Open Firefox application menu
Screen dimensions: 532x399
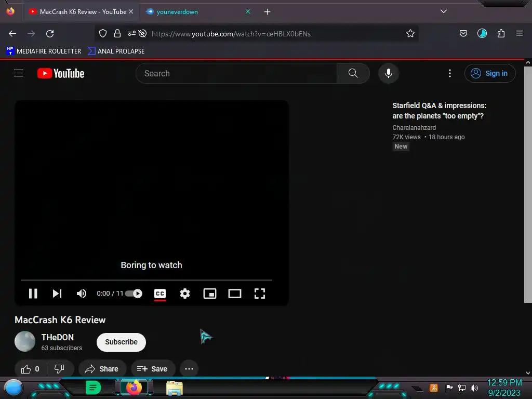pyautogui.click(x=520, y=33)
